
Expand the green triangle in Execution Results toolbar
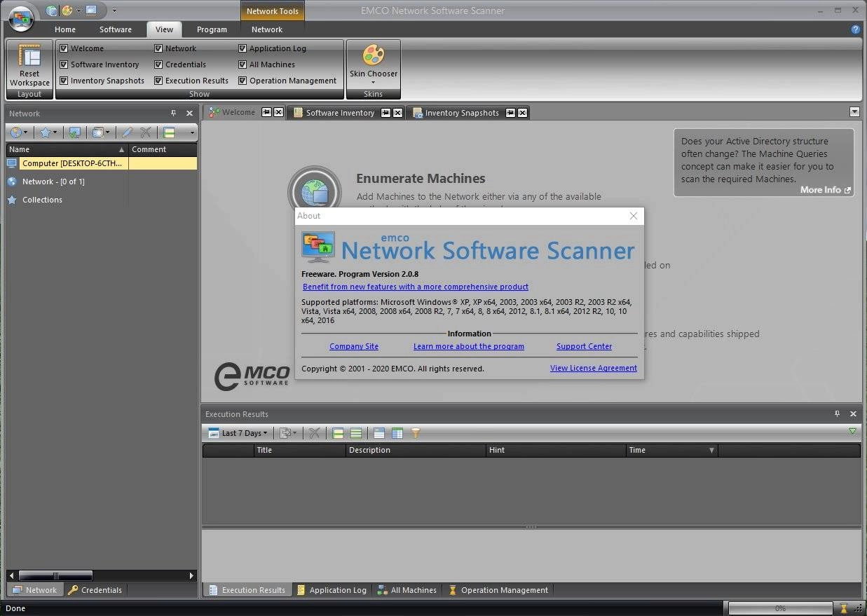[853, 432]
